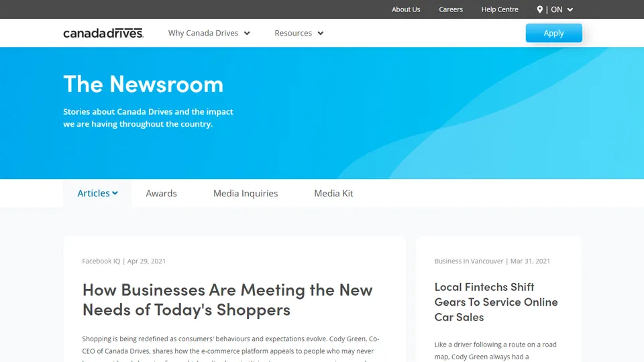Open the Media Kit tab
The image size is (644, 362).
pyautogui.click(x=333, y=193)
